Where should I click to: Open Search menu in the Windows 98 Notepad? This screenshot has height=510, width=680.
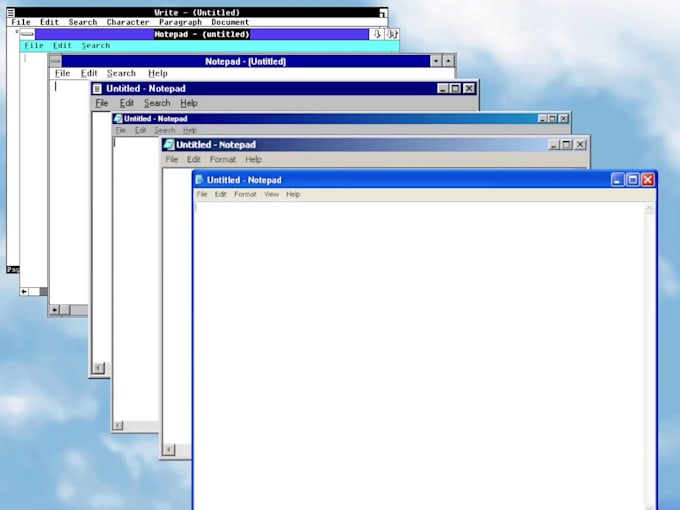click(x=164, y=131)
